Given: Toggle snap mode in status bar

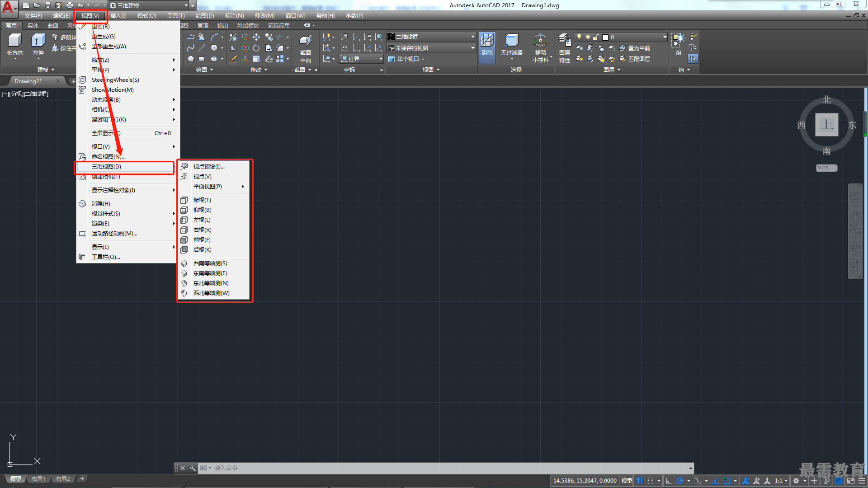Looking at the screenshot, I should 650,481.
